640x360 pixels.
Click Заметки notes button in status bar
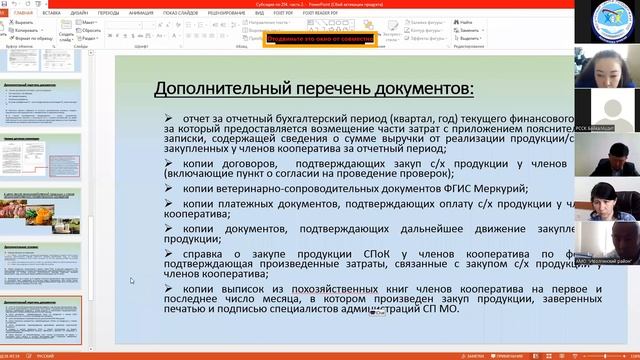click(473, 356)
